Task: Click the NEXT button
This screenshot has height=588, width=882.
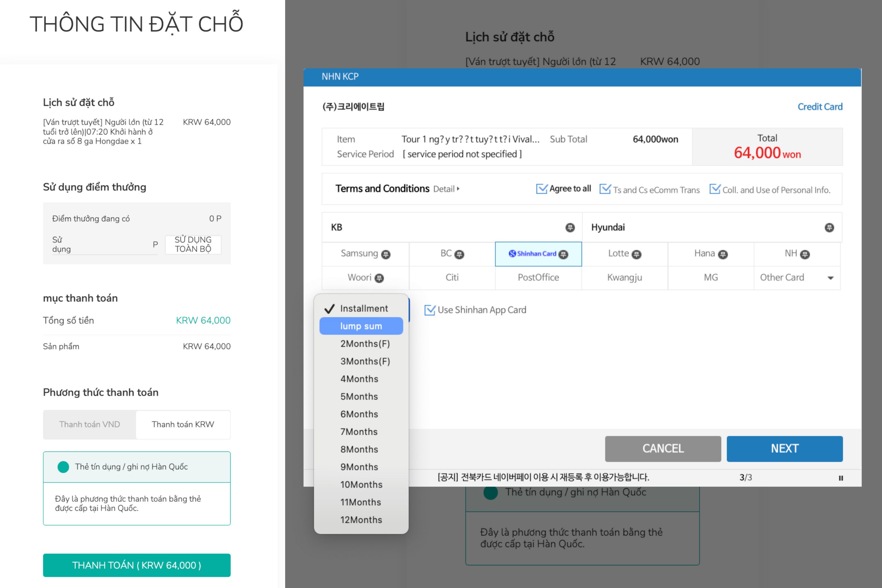Action: (784, 448)
